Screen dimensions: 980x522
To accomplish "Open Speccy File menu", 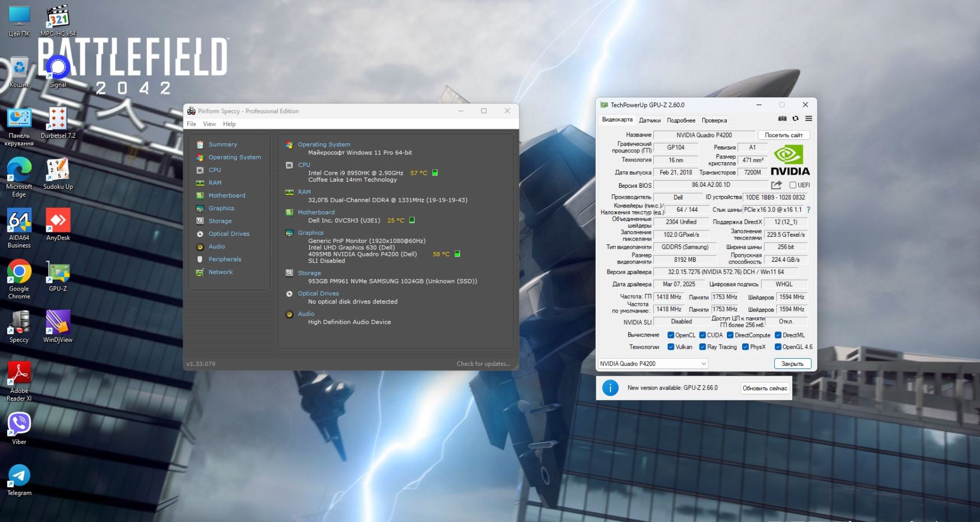I will coord(191,124).
